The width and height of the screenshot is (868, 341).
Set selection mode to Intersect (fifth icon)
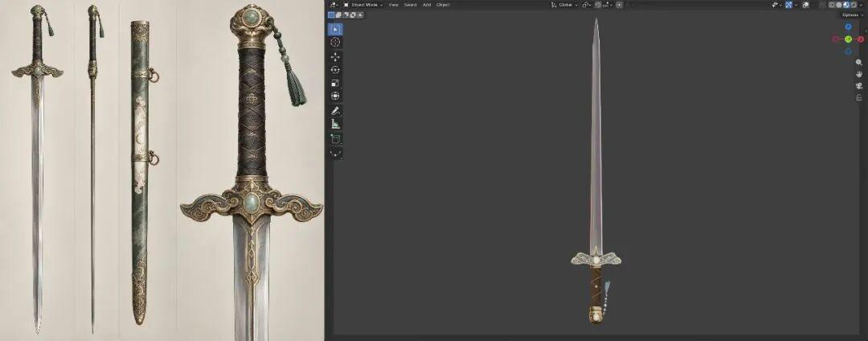coord(360,15)
